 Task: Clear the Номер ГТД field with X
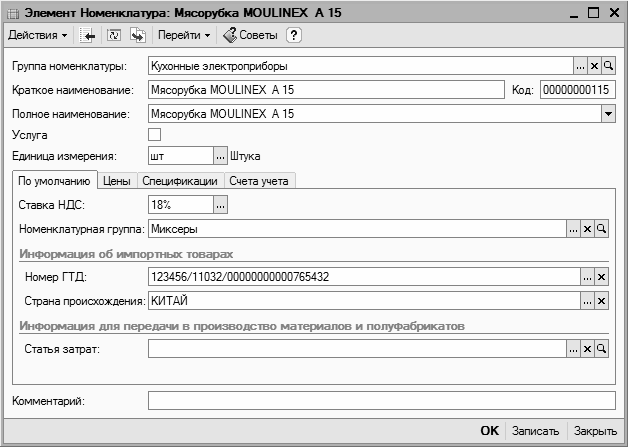tap(601, 277)
